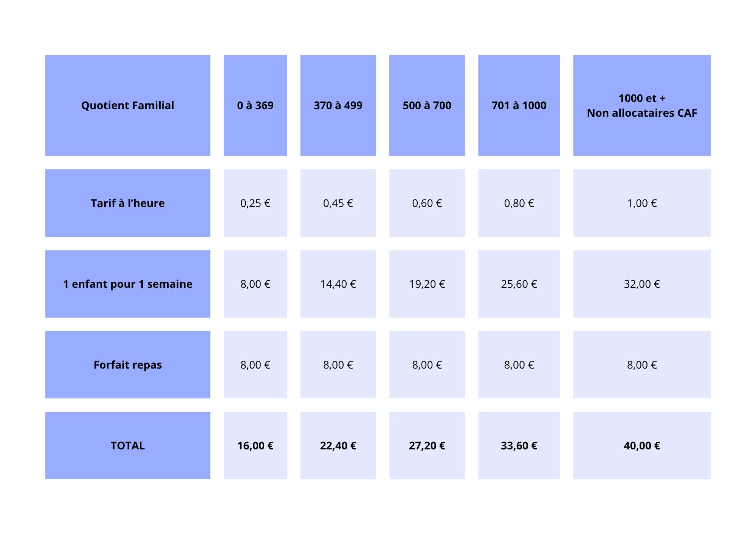
Task: Select the 0 à 369 column header
Action: point(255,105)
